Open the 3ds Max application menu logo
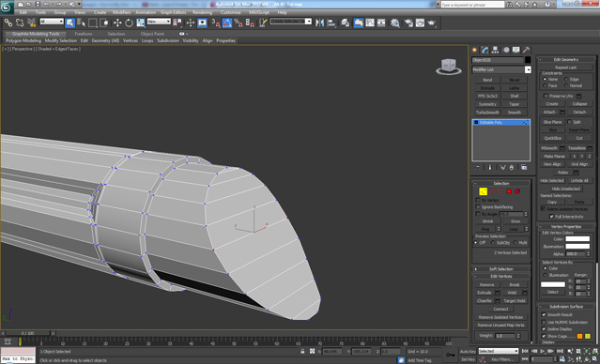The width and height of the screenshot is (600, 364). point(7,7)
